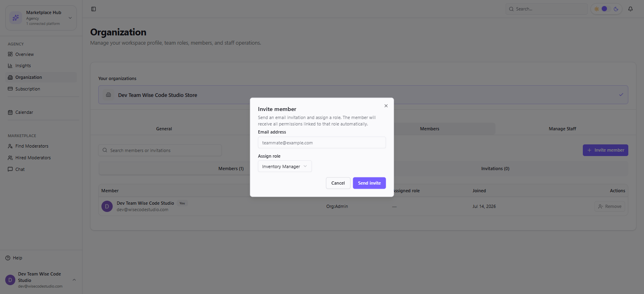Click the Insights chart icon
644x294 pixels.
10,66
